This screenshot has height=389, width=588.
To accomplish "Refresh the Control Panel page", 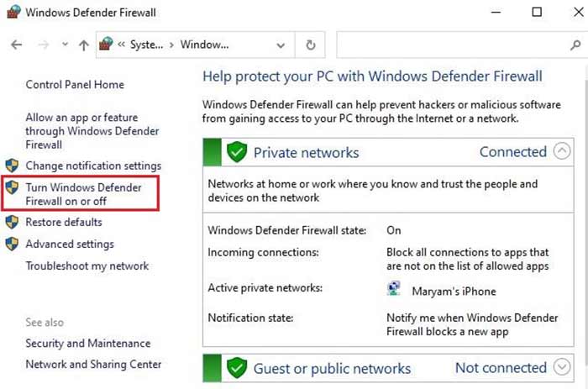I will click(310, 45).
